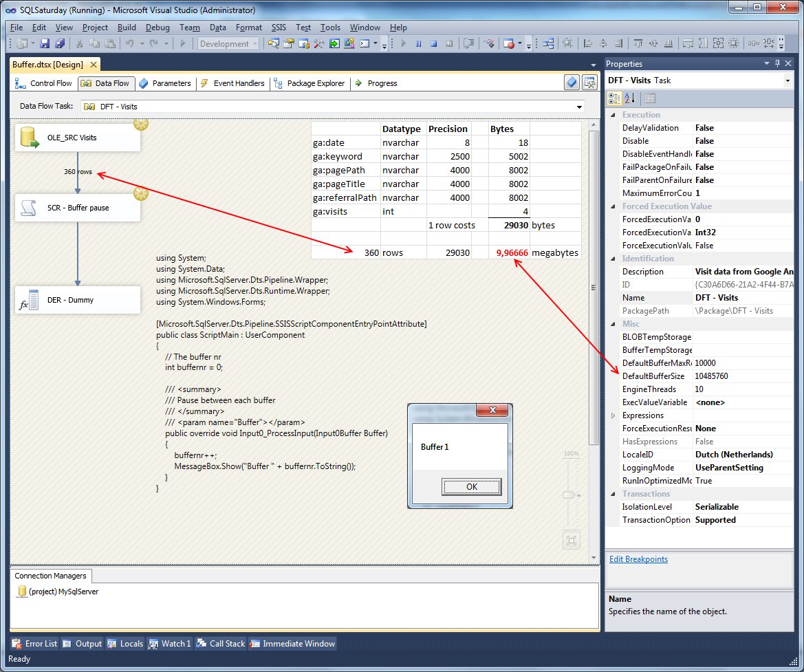Collapse the Misc category in the property grid

[x=611, y=323]
